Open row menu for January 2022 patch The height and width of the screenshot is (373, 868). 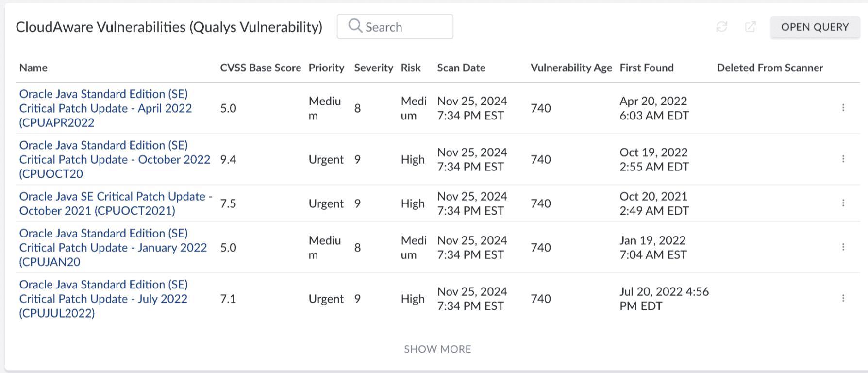click(843, 247)
